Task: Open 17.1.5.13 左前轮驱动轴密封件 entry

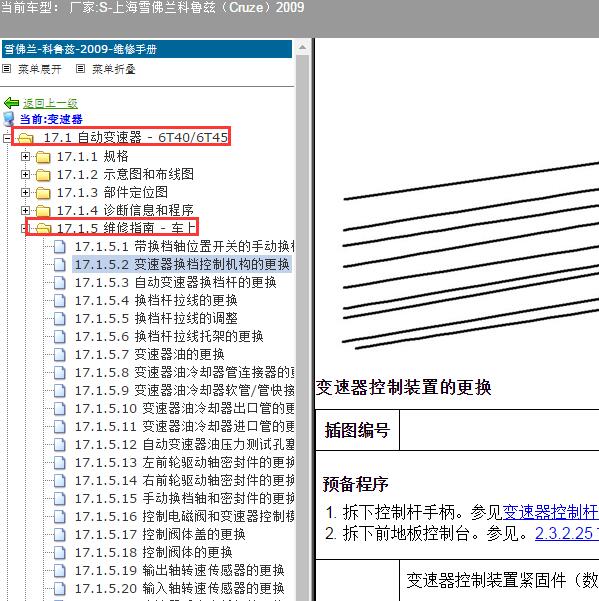Action: point(184,463)
